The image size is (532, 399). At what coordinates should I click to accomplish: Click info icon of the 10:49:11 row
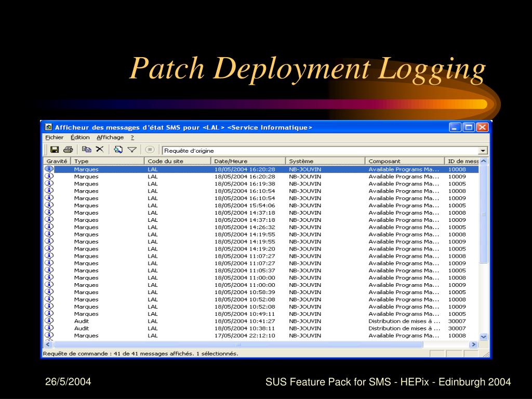click(49, 314)
